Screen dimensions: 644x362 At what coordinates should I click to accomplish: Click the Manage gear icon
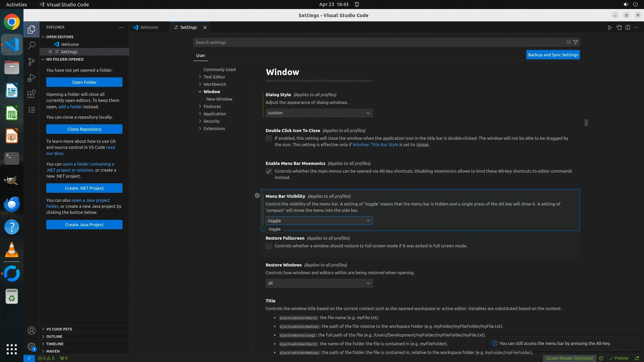coord(32,347)
